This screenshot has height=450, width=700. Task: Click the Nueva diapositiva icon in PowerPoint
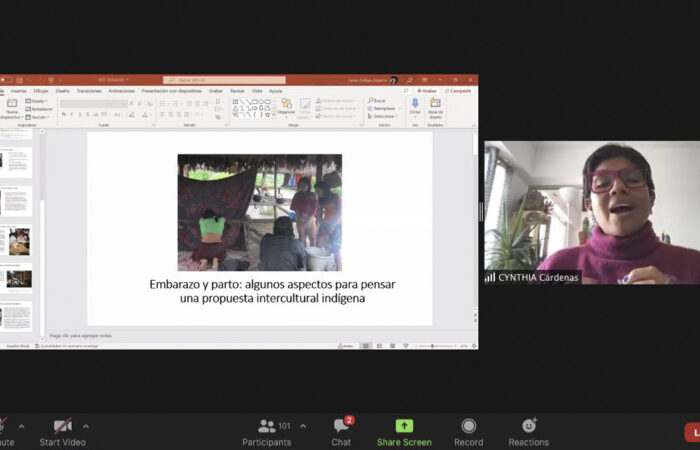click(12, 104)
